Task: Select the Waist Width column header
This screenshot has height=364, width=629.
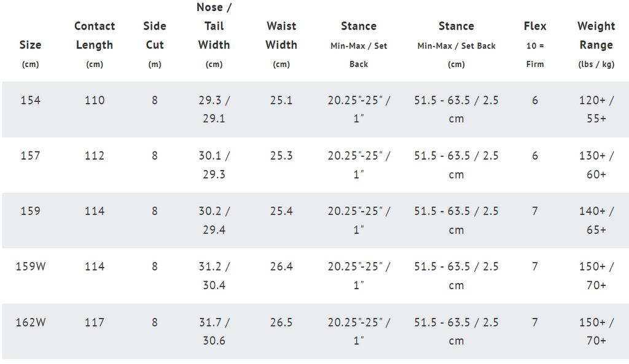Action: tap(281, 44)
